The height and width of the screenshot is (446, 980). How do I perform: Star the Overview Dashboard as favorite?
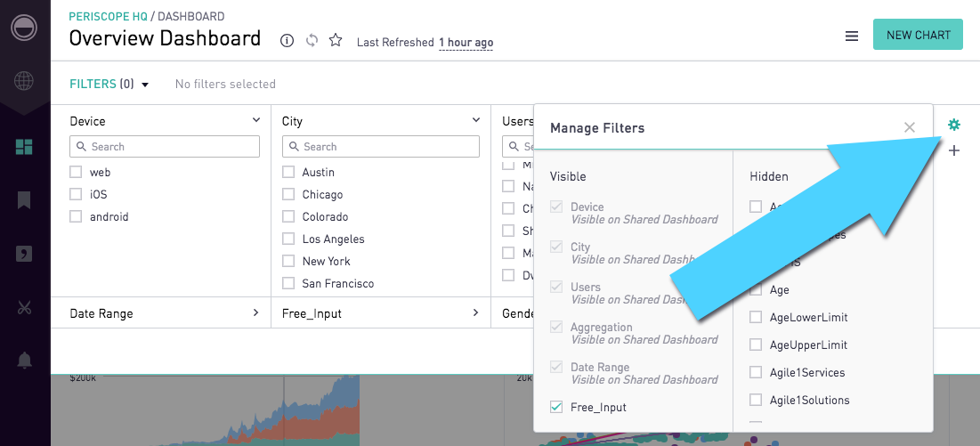(x=336, y=41)
